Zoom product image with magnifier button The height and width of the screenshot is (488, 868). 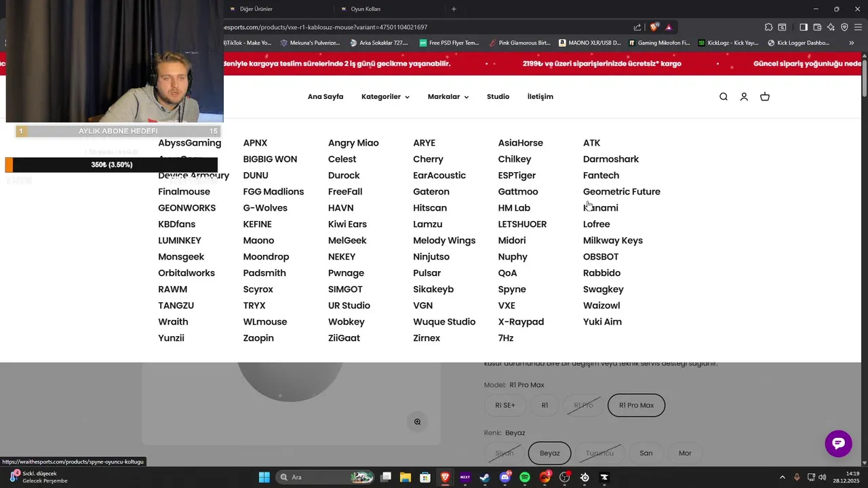click(x=418, y=422)
